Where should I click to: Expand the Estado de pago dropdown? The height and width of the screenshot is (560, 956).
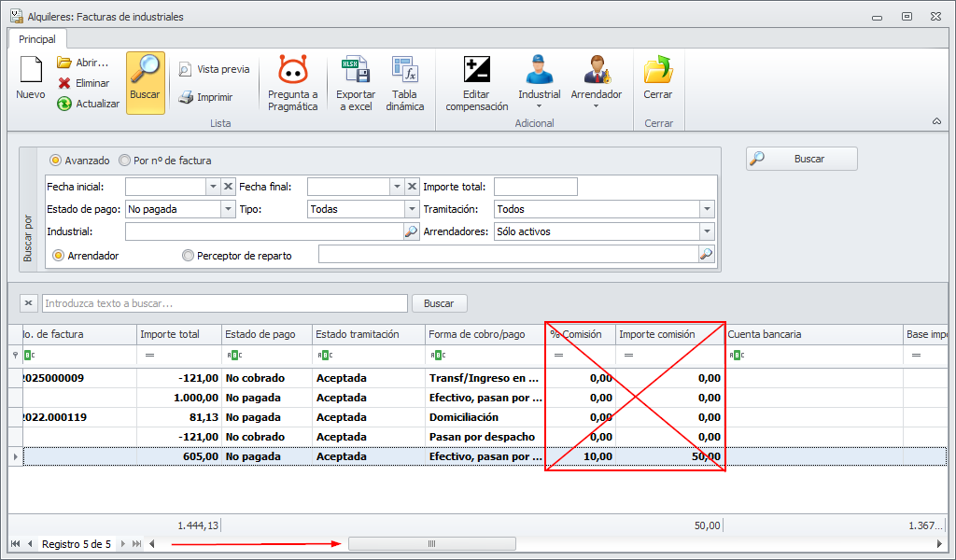tap(228, 209)
